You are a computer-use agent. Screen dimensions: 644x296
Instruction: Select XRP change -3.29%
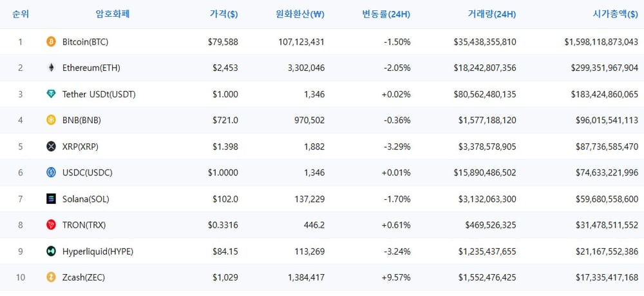(x=396, y=147)
